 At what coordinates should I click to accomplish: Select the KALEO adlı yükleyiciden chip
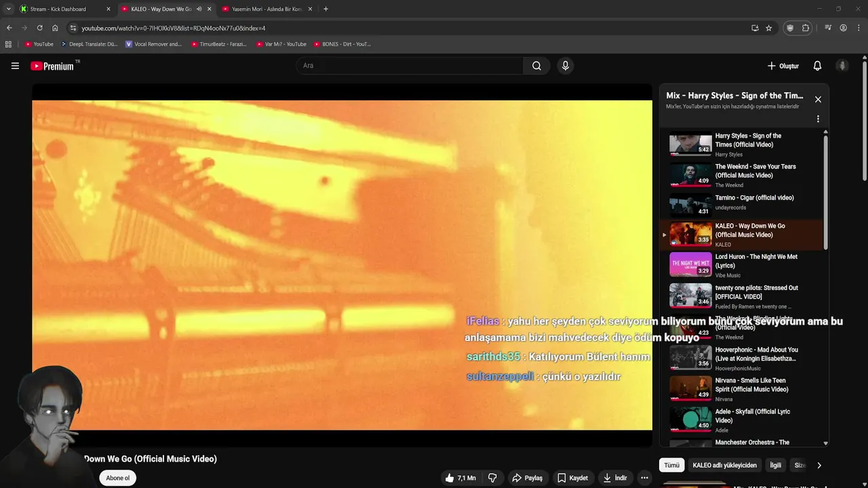(724, 466)
